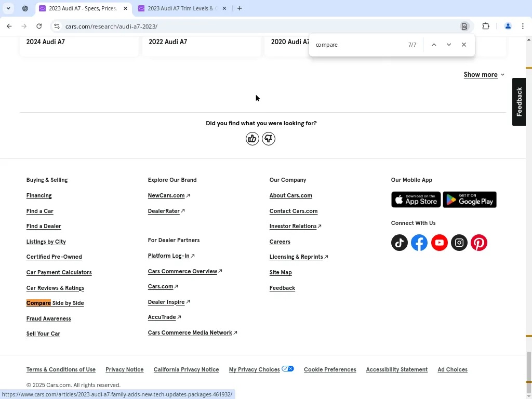Open Chrome three-dot menu
Viewport: 532px width, 399px height.
pos(523,26)
